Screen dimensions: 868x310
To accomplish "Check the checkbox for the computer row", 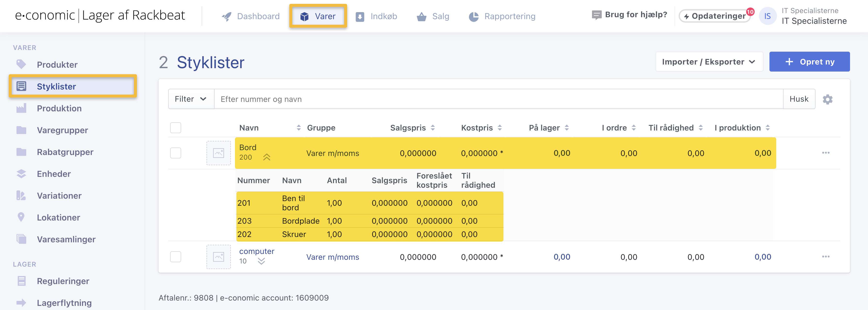I will [x=175, y=257].
